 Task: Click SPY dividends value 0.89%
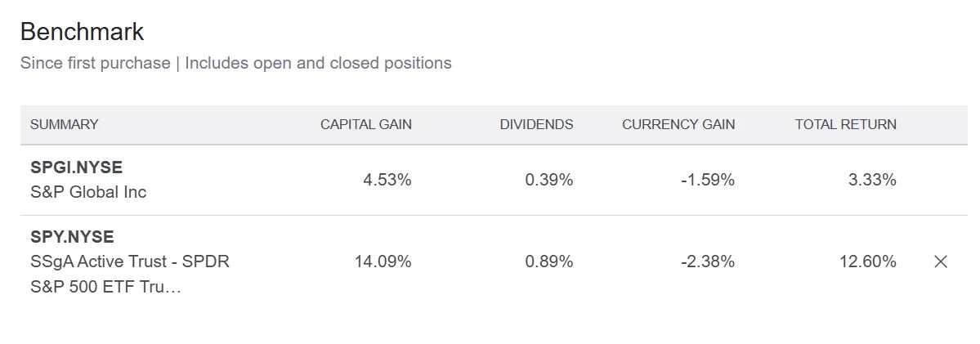(x=548, y=261)
